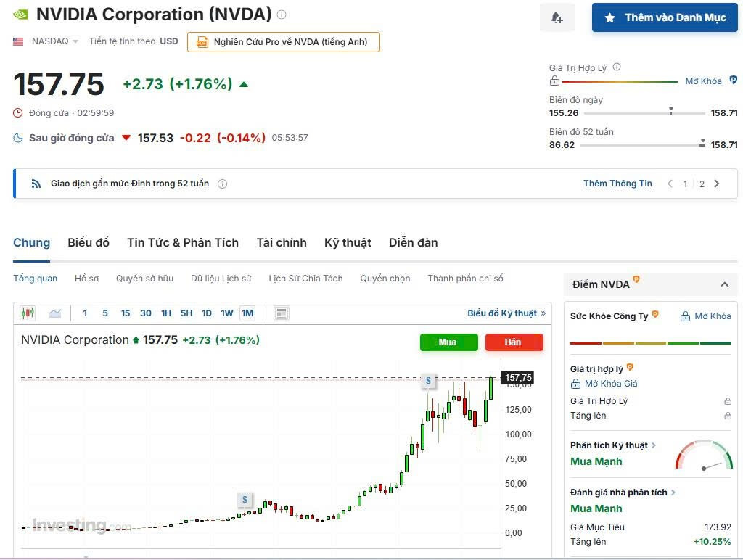Open Đánh giá nhà phân tích link

pos(623,493)
